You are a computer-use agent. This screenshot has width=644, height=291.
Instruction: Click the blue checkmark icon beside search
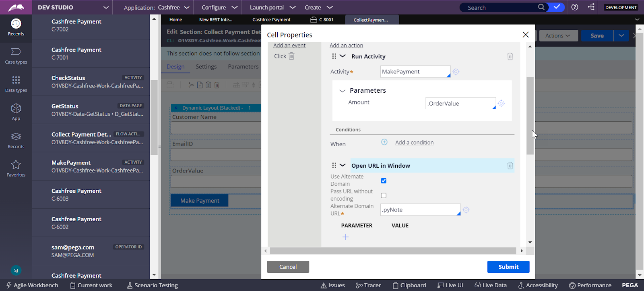tap(557, 7)
